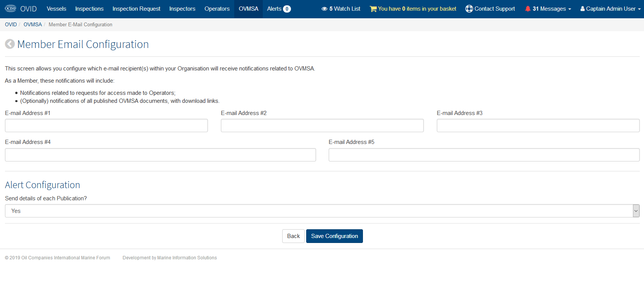Select the Inspectors menu item
644x286 pixels.
pyautogui.click(x=182, y=9)
